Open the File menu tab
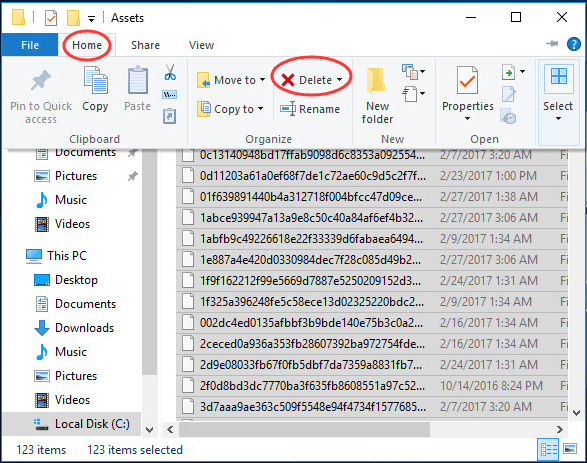 [x=30, y=45]
